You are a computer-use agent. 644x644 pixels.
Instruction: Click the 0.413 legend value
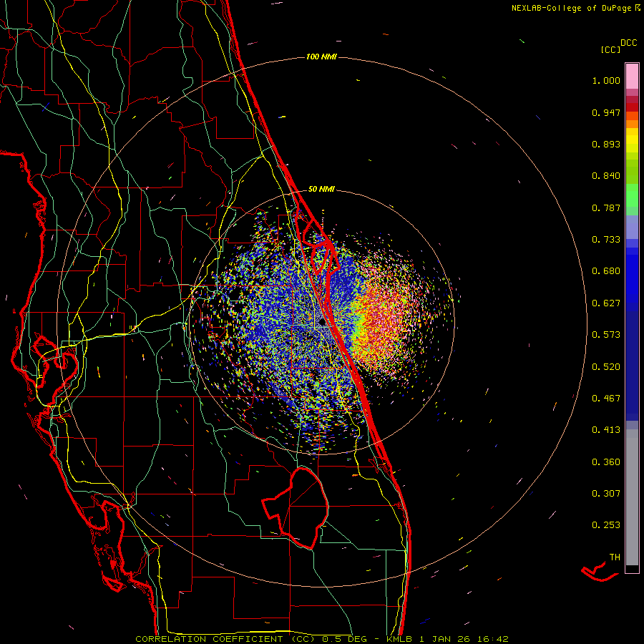(606, 430)
